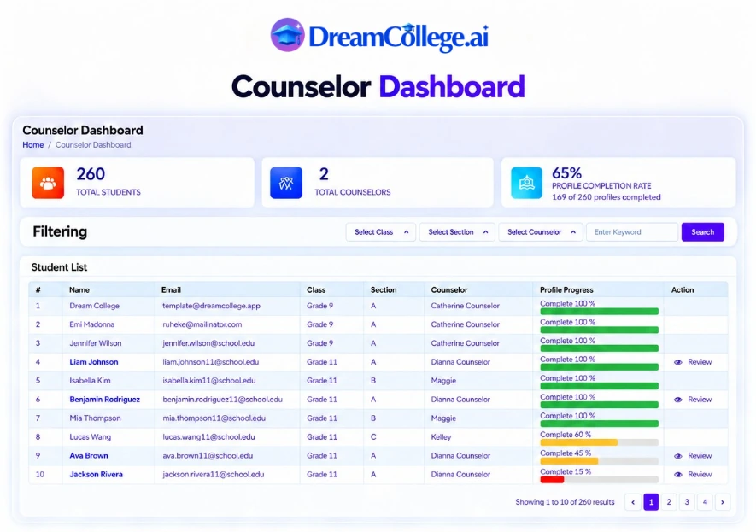The height and width of the screenshot is (532, 756).
Task: Click the Kelley counselor cell
Action: pos(441,437)
